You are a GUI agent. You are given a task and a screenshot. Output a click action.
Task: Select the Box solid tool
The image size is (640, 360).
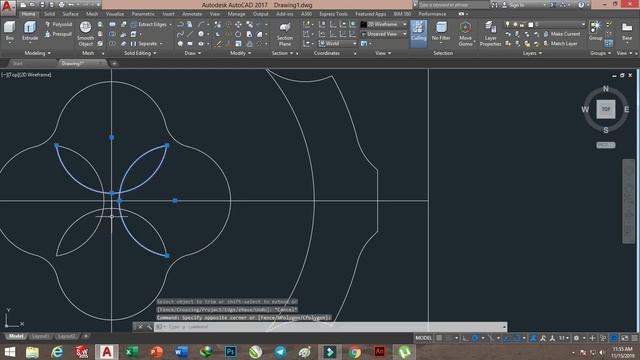coord(9,31)
